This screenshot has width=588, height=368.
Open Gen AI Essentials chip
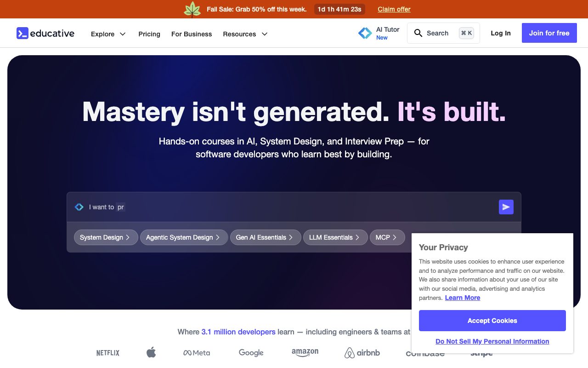click(266, 237)
